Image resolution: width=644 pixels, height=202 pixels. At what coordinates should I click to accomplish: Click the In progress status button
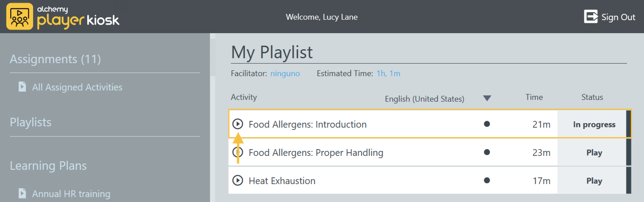[x=594, y=125]
